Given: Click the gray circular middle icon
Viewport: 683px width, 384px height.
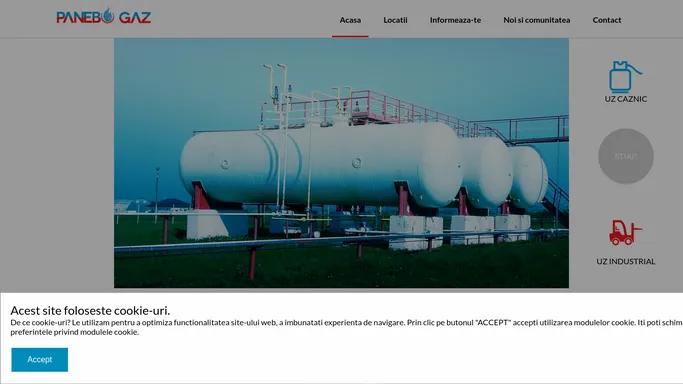Looking at the screenshot, I should click(626, 156).
